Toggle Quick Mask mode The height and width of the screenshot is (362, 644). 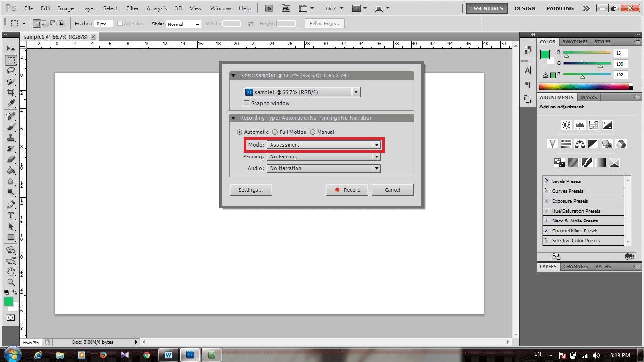[x=10, y=318]
